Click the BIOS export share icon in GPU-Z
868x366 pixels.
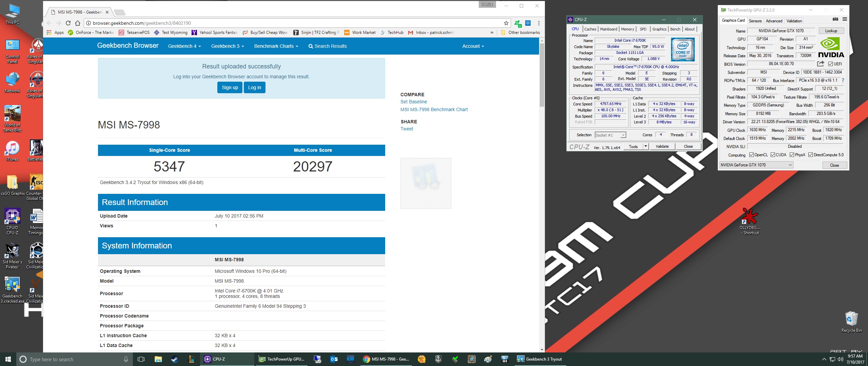click(821, 64)
